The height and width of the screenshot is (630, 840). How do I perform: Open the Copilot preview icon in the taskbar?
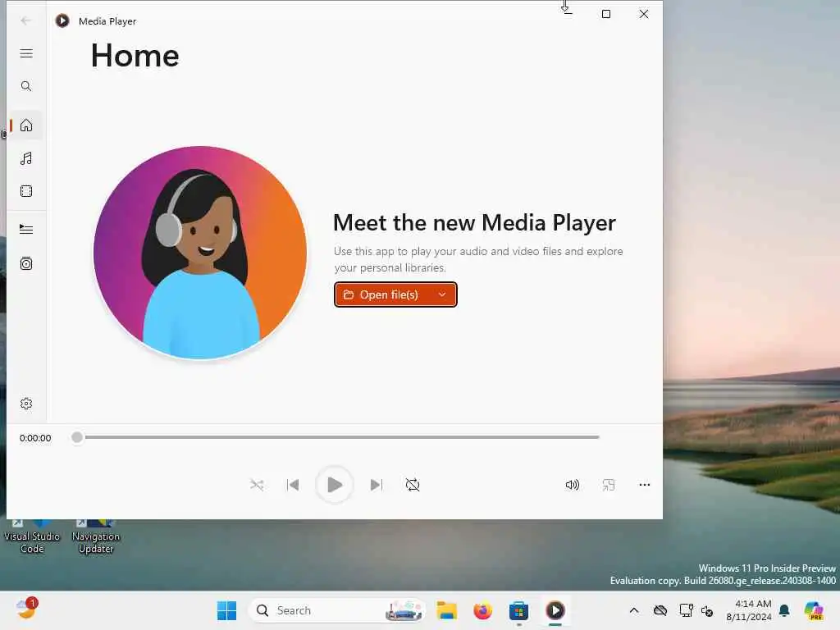pyautogui.click(x=814, y=610)
